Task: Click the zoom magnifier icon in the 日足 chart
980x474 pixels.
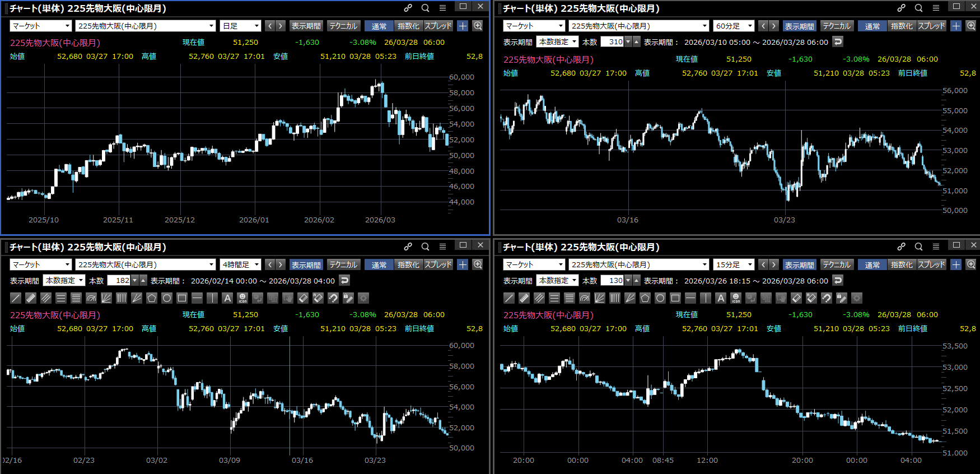Action: pos(478,26)
